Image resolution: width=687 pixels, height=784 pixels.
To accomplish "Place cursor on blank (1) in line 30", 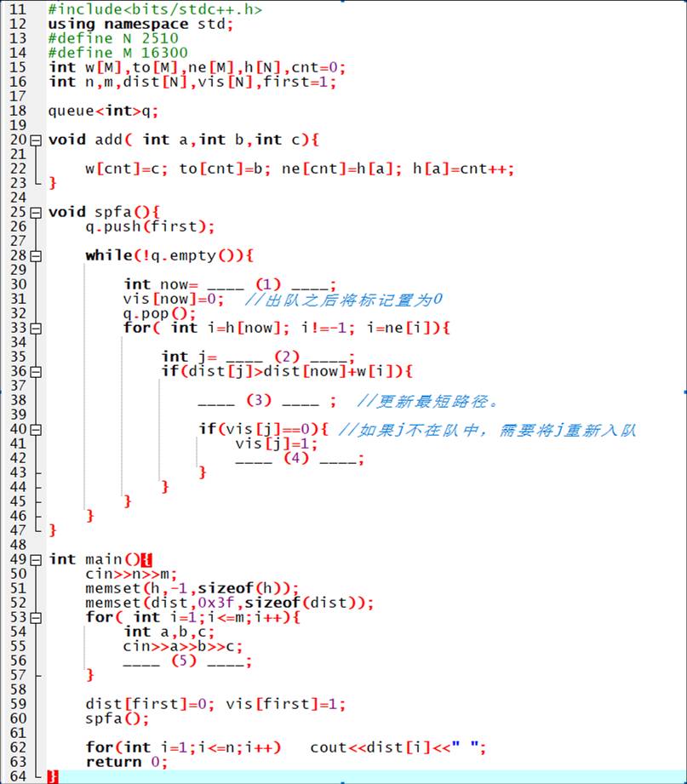I will pos(268,284).
